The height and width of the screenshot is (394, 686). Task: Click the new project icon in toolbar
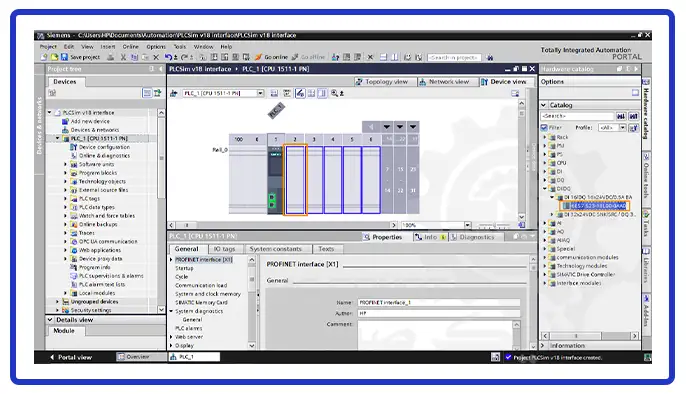pos(44,57)
